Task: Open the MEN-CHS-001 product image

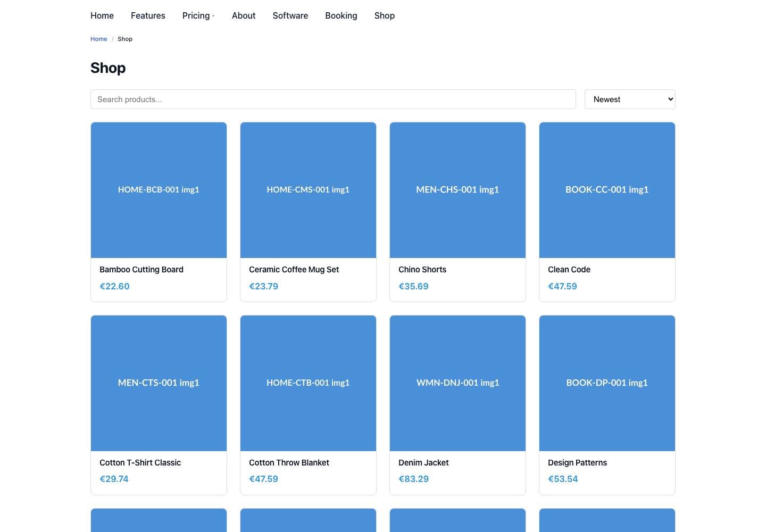Action: point(457,190)
